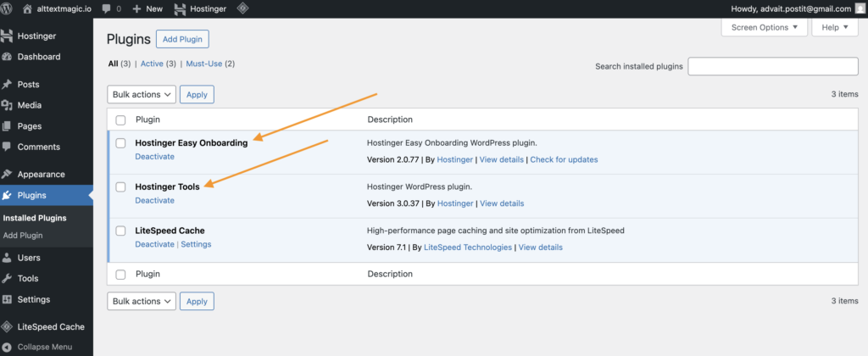Click the Collapse Menu arrow icon
This screenshot has width=868, height=356.
point(7,348)
